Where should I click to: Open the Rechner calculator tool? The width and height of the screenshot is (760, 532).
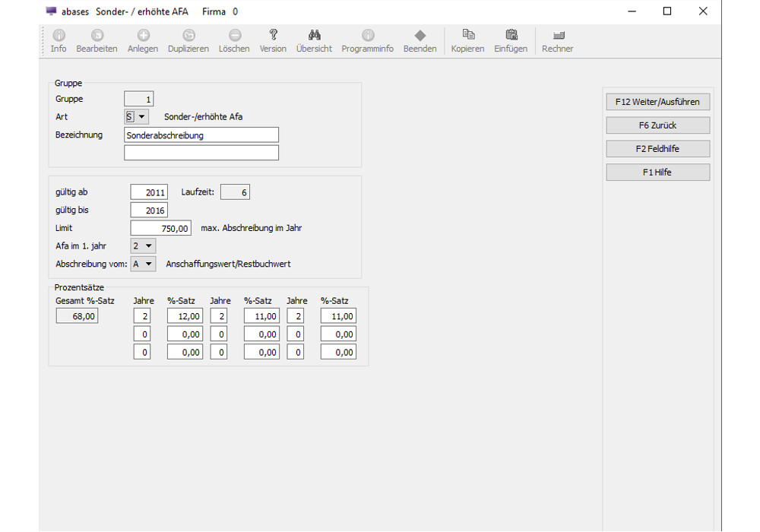557,36
